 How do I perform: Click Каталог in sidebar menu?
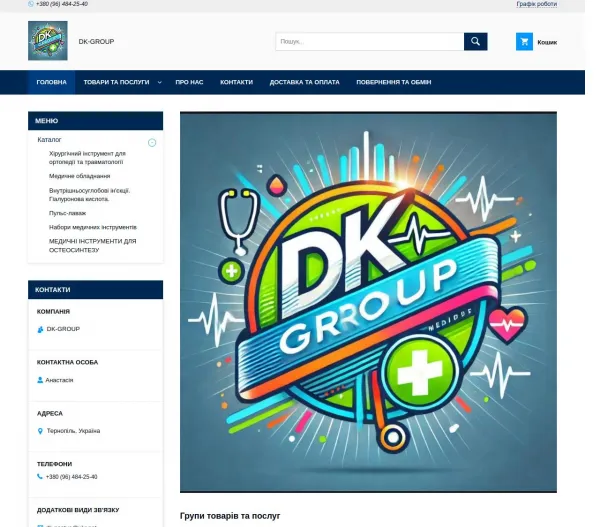(49, 140)
